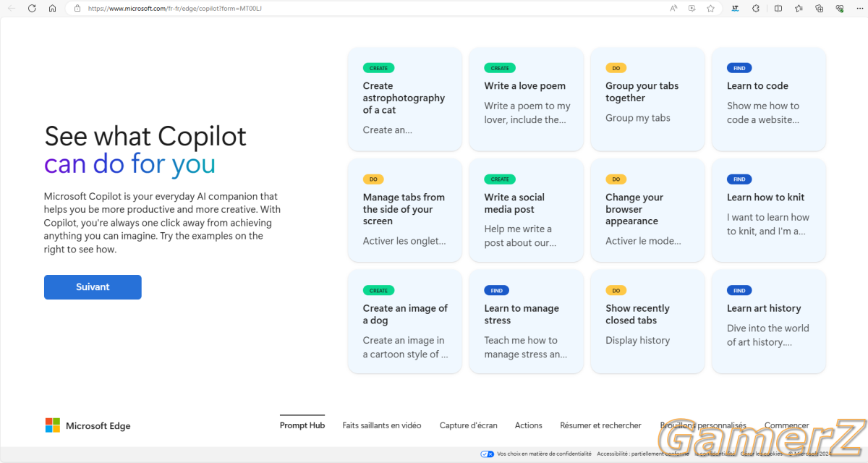Open the Write a love poem card

click(x=527, y=99)
